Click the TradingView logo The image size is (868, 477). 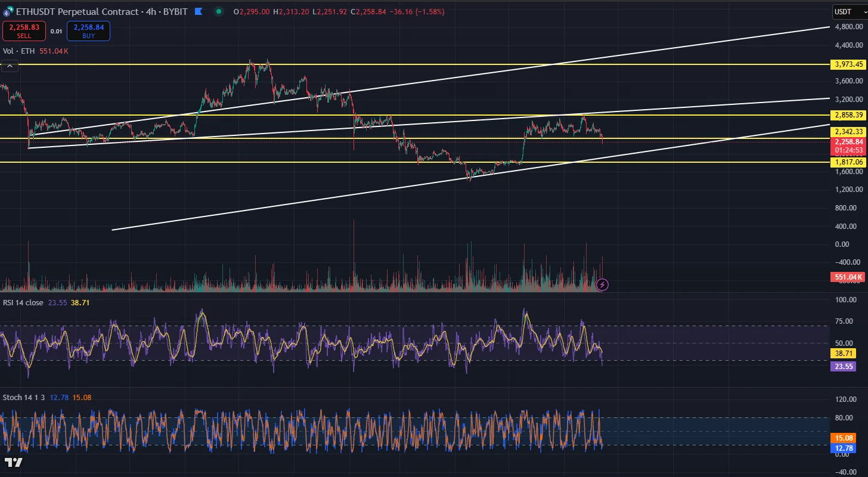tap(14, 462)
